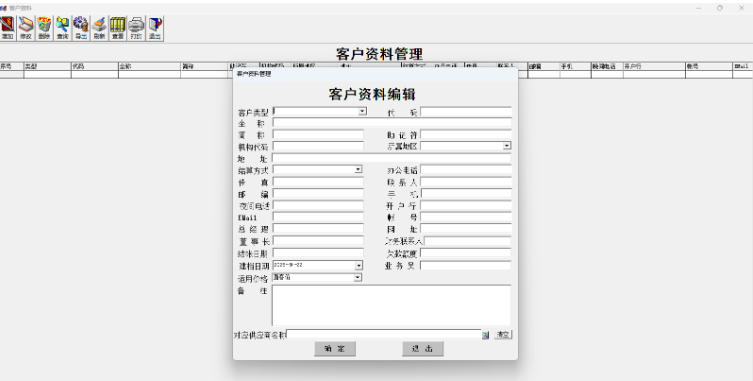Click the 确定 button
This screenshot has height=381, width=753.
click(335, 349)
